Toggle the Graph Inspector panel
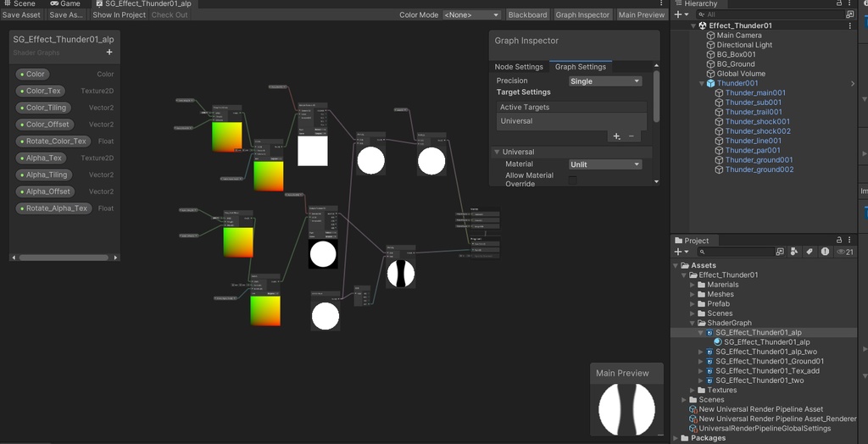Viewport: 868px width, 444px height. click(x=582, y=15)
